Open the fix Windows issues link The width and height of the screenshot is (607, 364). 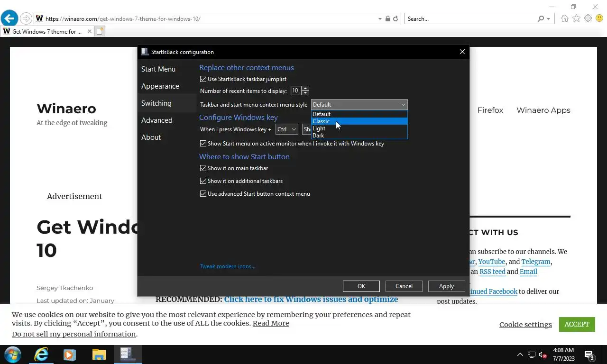coord(311,299)
